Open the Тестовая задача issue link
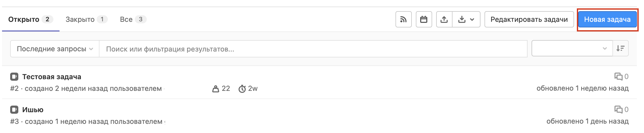 [x=52, y=77]
